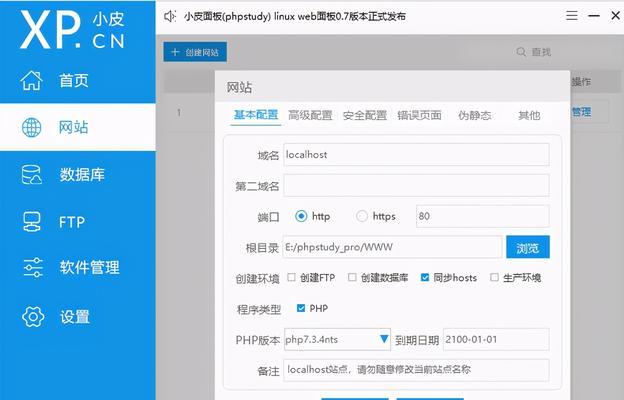Uncheck the PHP program type checkbox
The height and width of the screenshot is (400, 624).
pyautogui.click(x=301, y=308)
